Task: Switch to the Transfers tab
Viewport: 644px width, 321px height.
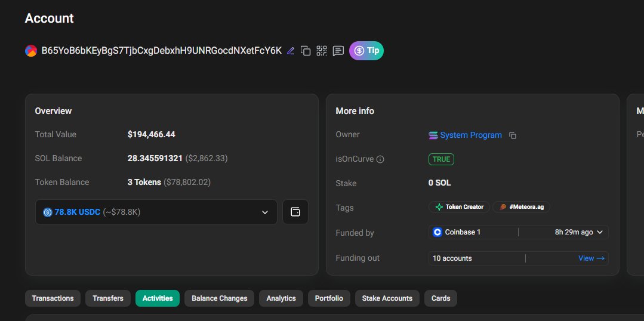Action: click(x=108, y=298)
